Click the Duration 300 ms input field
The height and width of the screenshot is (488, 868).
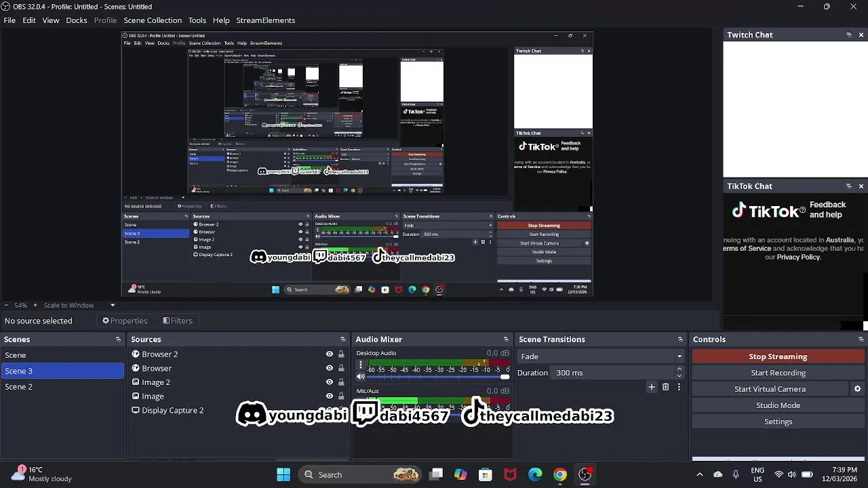[614, 373]
